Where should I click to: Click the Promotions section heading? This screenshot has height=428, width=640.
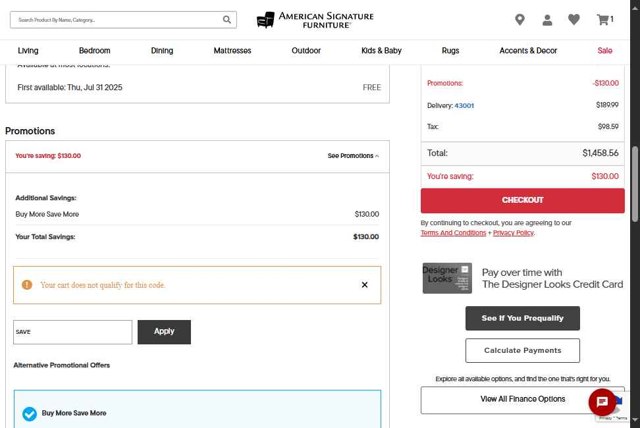(x=30, y=131)
